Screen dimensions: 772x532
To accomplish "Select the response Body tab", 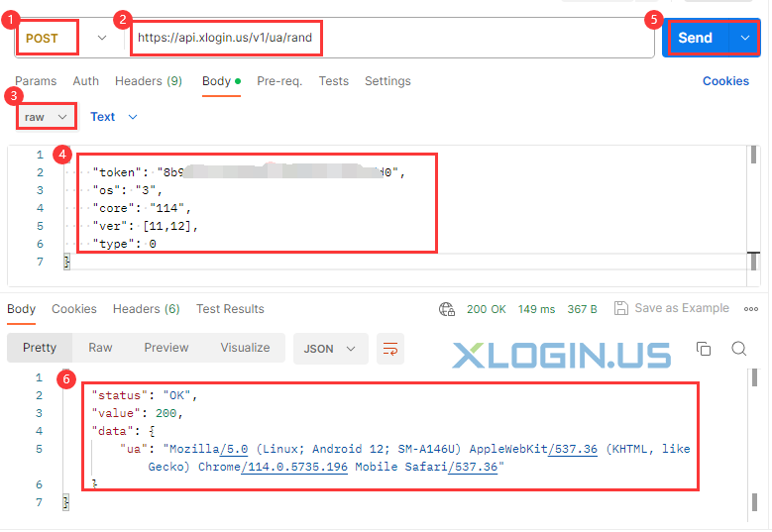I will point(21,309).
